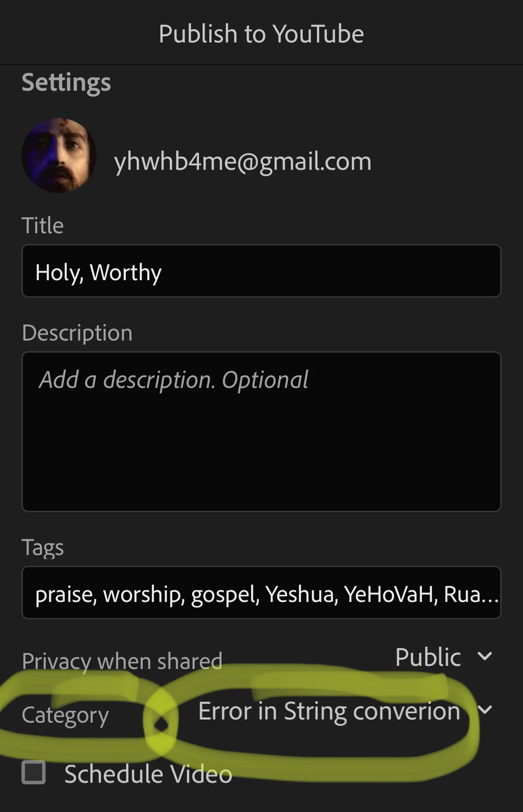Click into the Title field with Holy, Worthy
Image resolution: width=523 pixels, height=812 pixels.
click(261, 271)
